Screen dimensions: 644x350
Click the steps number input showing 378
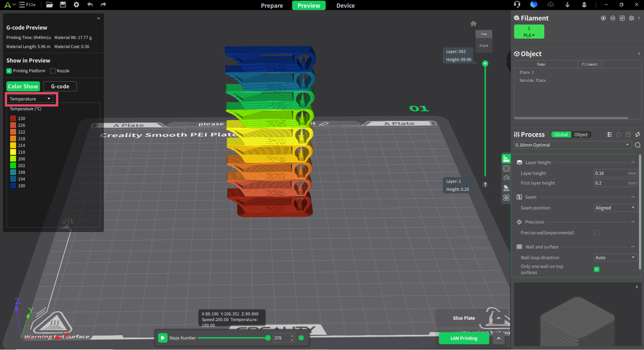coord(280,338)
